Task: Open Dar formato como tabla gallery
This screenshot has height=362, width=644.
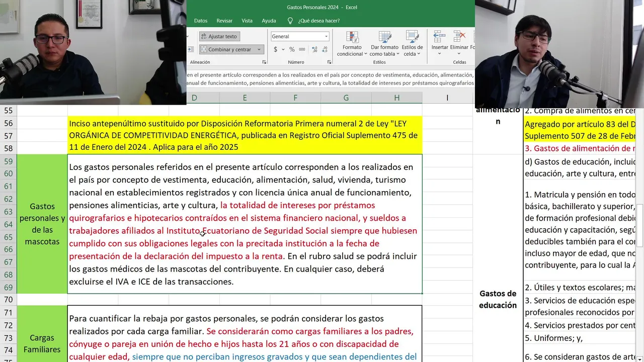Action: point(384,44)
